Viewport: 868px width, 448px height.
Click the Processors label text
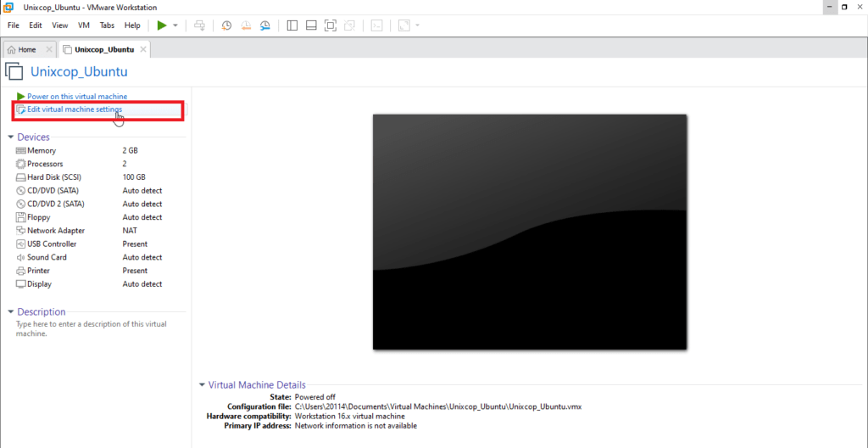point(46,164)
